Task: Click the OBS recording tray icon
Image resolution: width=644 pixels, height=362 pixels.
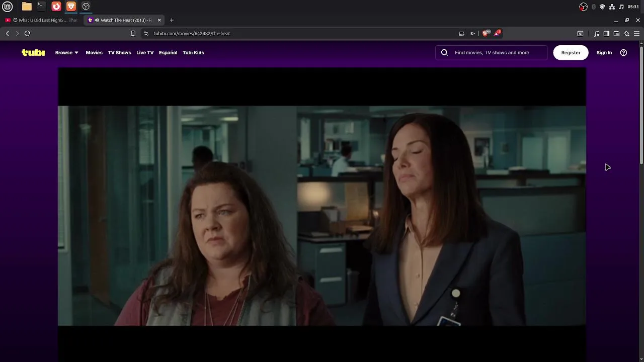Action: (x=583, y=7)
